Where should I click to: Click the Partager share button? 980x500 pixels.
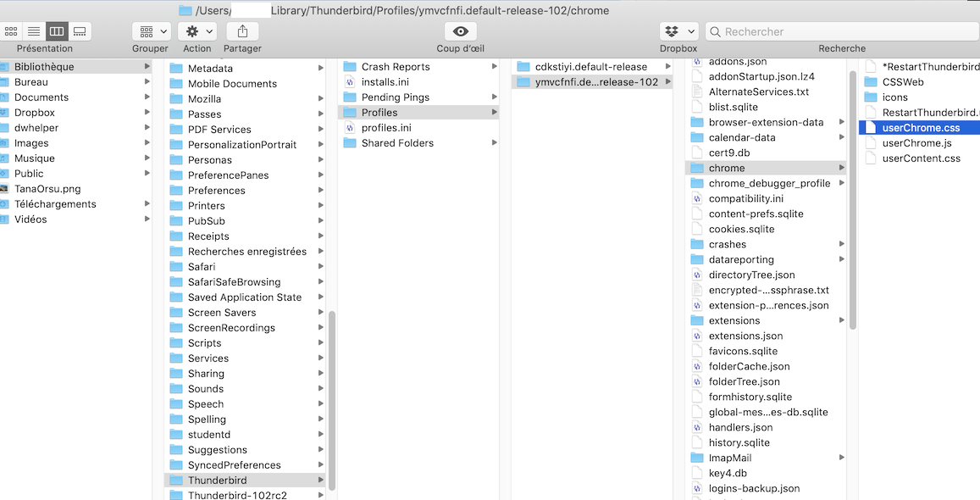tap(242, 31)
